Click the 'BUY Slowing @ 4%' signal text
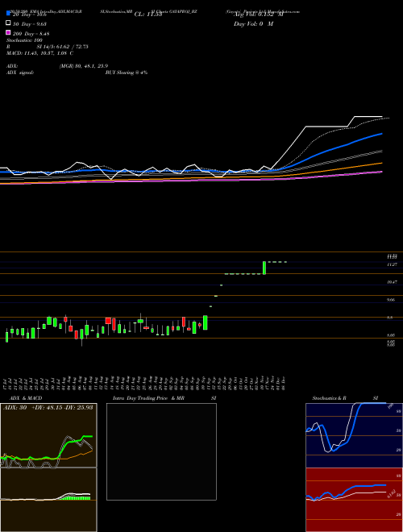This screenshot has width=403, height=532. (x=127, y=73)
